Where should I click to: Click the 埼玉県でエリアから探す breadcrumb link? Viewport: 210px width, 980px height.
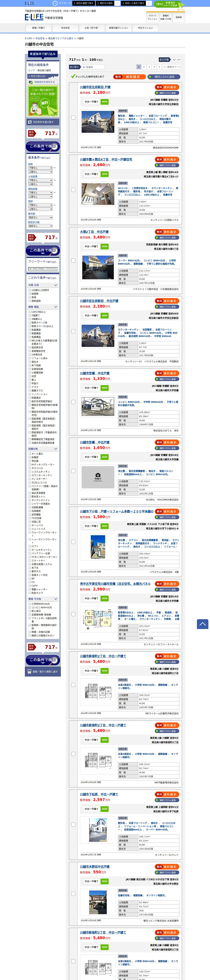[x=61, y=38]
